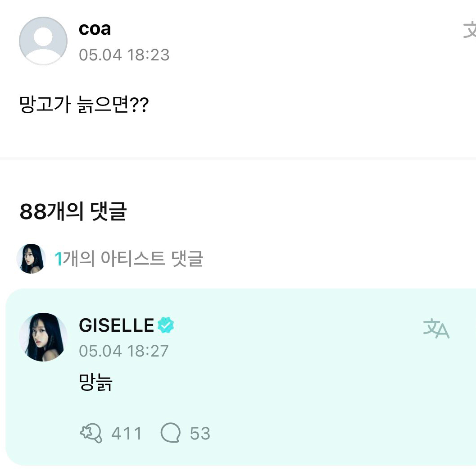Translate GISELLE's comment with translate icon
The image size is (476, 476).
pos(436,329)
